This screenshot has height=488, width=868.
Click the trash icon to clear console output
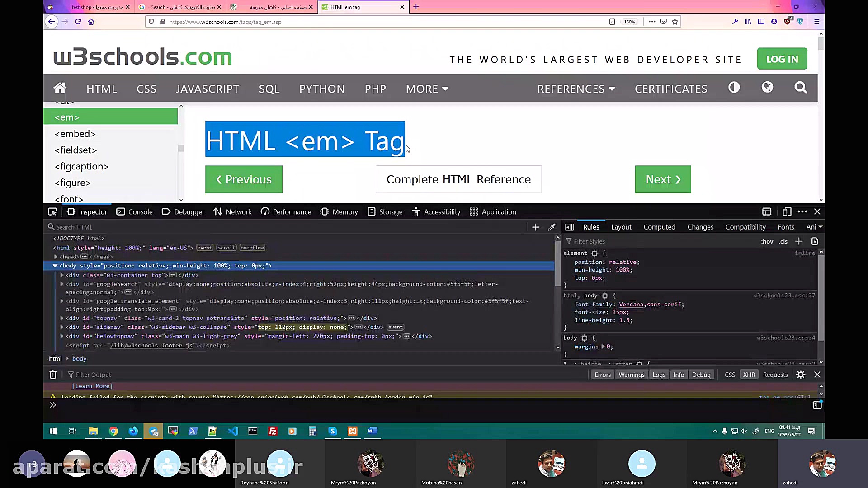tap(53, 375)
